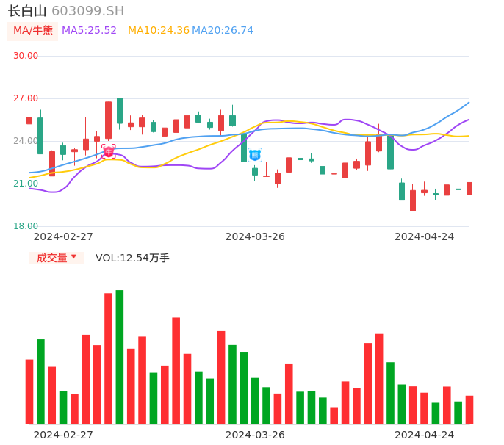Click the blue bear market marker icon
The height and width of the screenshot is (445, 504).
coord(255,155)
